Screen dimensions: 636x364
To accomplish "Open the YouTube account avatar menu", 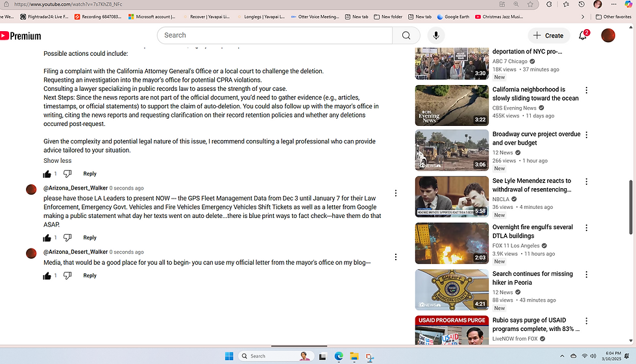I will coord(608,35).
